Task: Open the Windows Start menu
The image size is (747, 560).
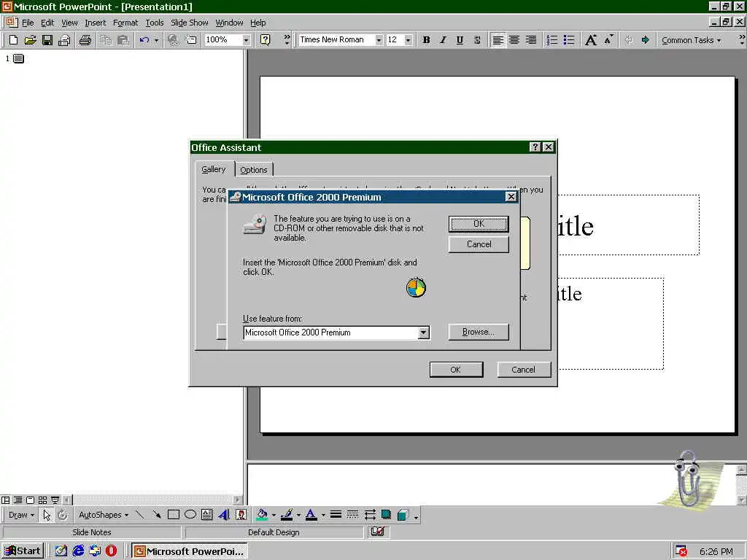Action: pyautogui.click(x=23, y=551)
